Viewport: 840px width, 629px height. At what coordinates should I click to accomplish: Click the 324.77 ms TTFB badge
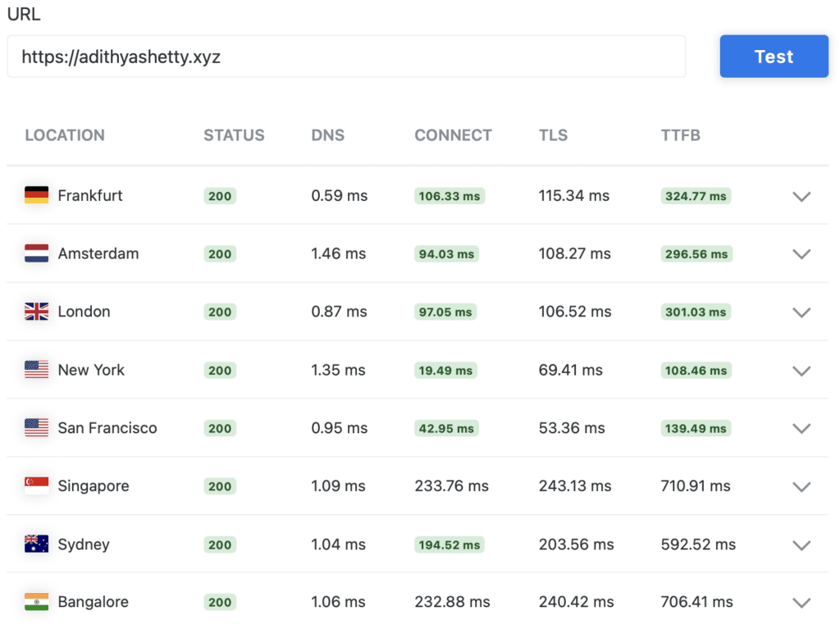pyautogui.click(x=696, y=196)
